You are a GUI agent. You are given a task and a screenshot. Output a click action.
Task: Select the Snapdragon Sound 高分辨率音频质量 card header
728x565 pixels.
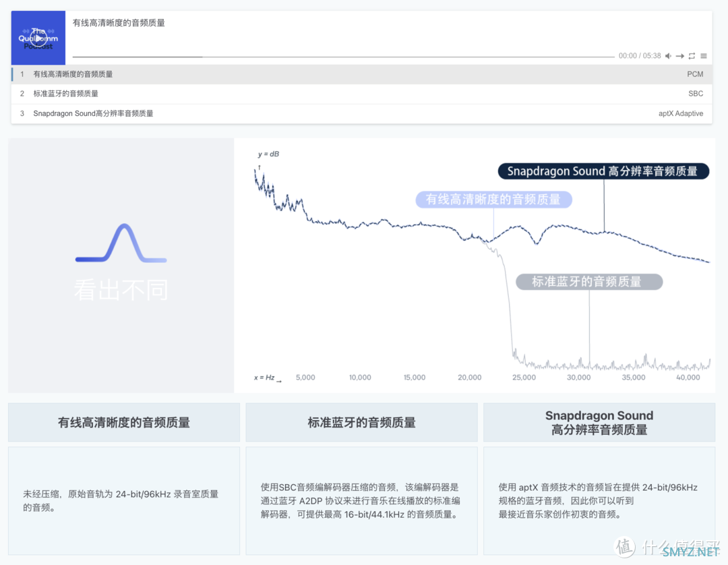(x=599, y=423)
